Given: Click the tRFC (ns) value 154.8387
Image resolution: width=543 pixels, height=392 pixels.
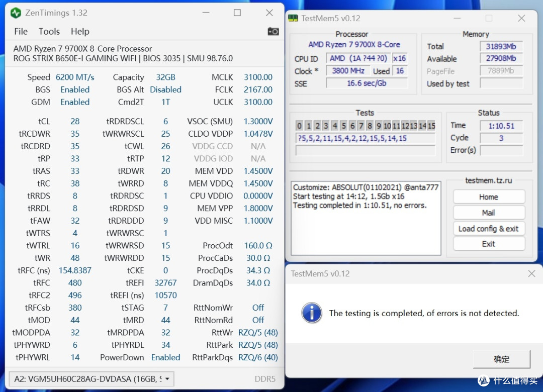Looking at the screenshot, I should 75,270.
